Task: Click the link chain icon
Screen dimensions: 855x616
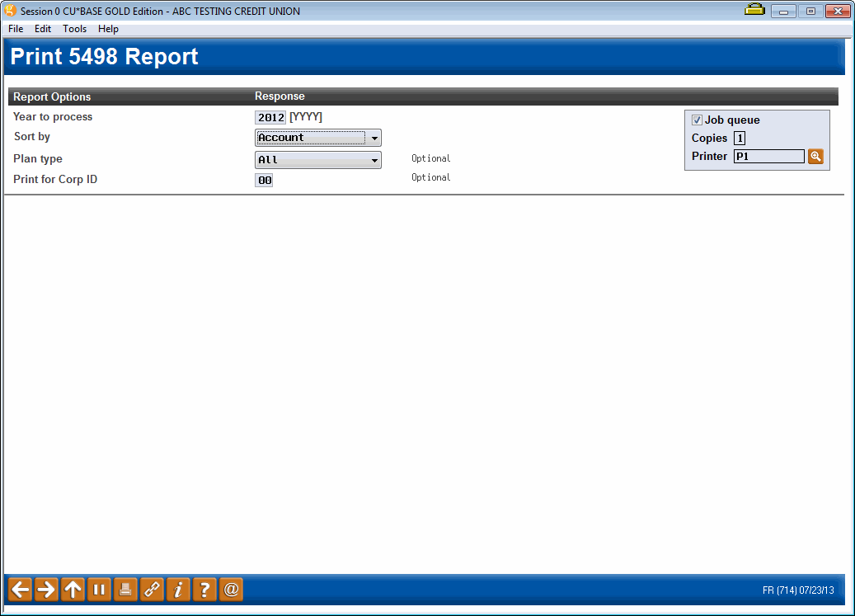Action: click(152, 589)
